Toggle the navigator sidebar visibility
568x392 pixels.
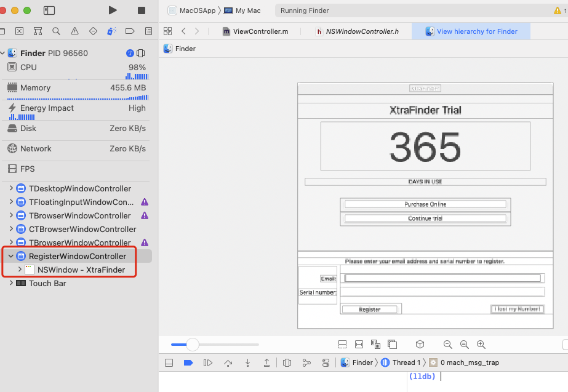coord(49,10)
